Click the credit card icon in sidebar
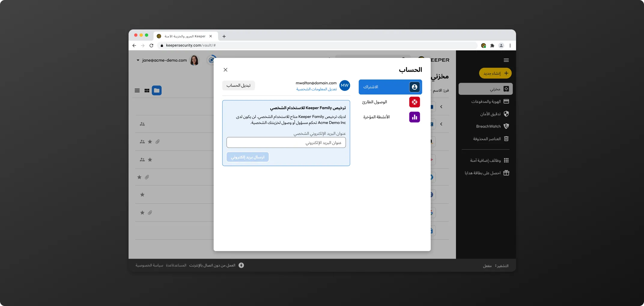This screenshot has height=306, width=644. 506,101
